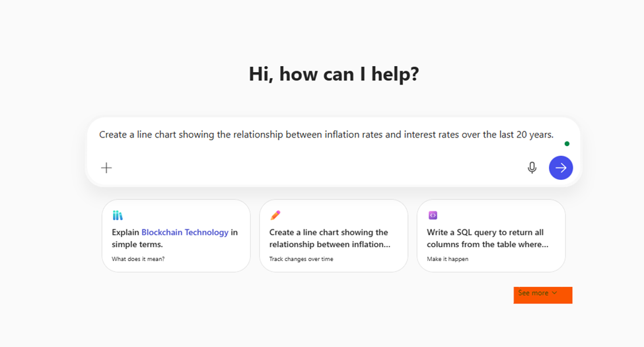644x347 pixels.
Task: Click the 'Track changes over time' subtitle
Action: coord(301,259)
